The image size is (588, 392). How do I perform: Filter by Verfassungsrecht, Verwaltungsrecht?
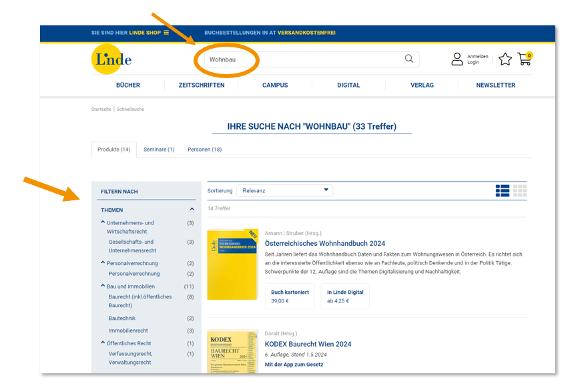[131, 358]
